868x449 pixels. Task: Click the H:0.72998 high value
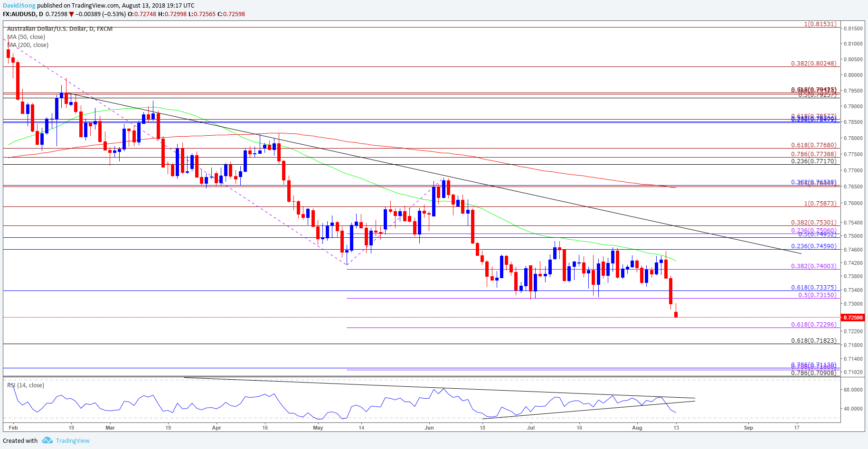[x=172, y=14]
